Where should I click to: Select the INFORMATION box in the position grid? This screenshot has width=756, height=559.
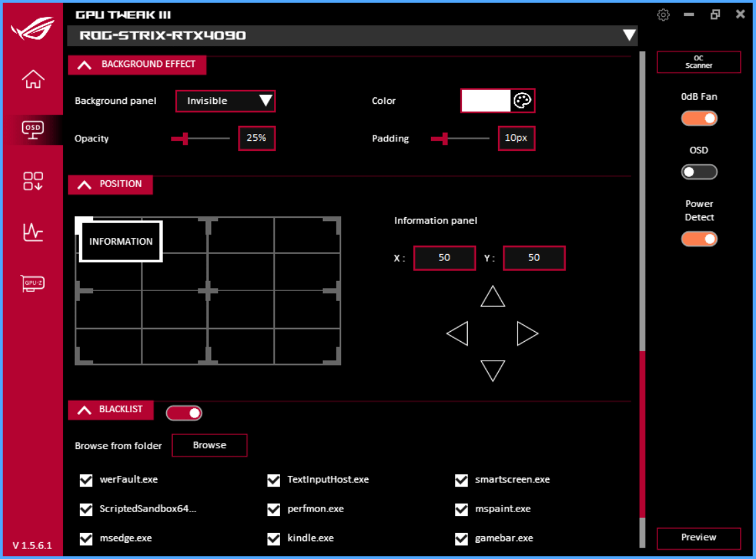point(121,241)
